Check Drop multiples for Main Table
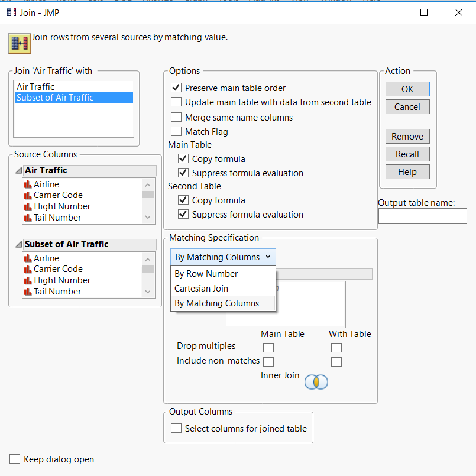476x476 pixels. (x=268, y=347)
